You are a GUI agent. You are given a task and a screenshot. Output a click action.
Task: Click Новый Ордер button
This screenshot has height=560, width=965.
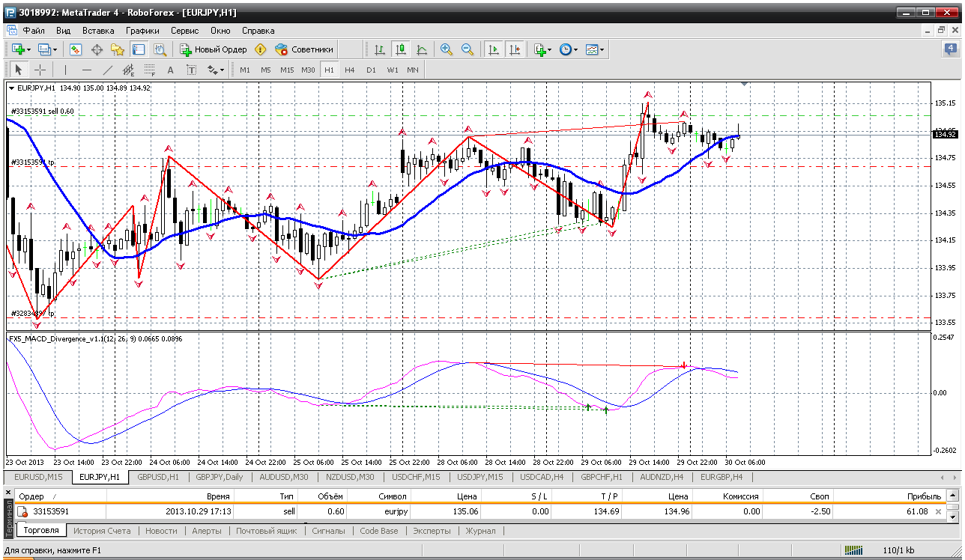coord(214,49)
